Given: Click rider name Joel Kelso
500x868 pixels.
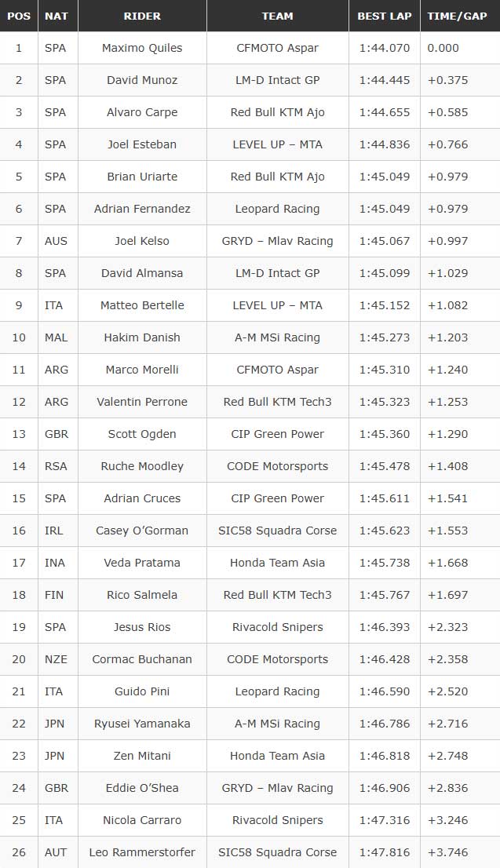Looking at the screenshot, I should coord(142,241).
